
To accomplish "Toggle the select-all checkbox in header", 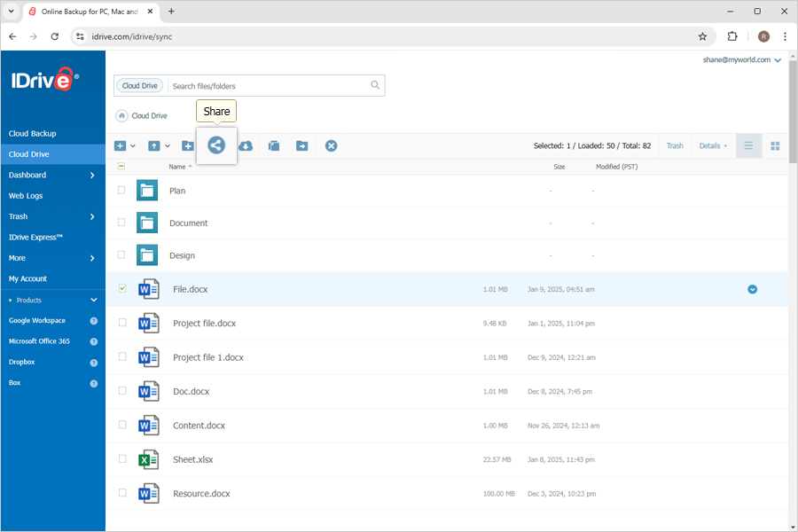I will pos(121,166).
